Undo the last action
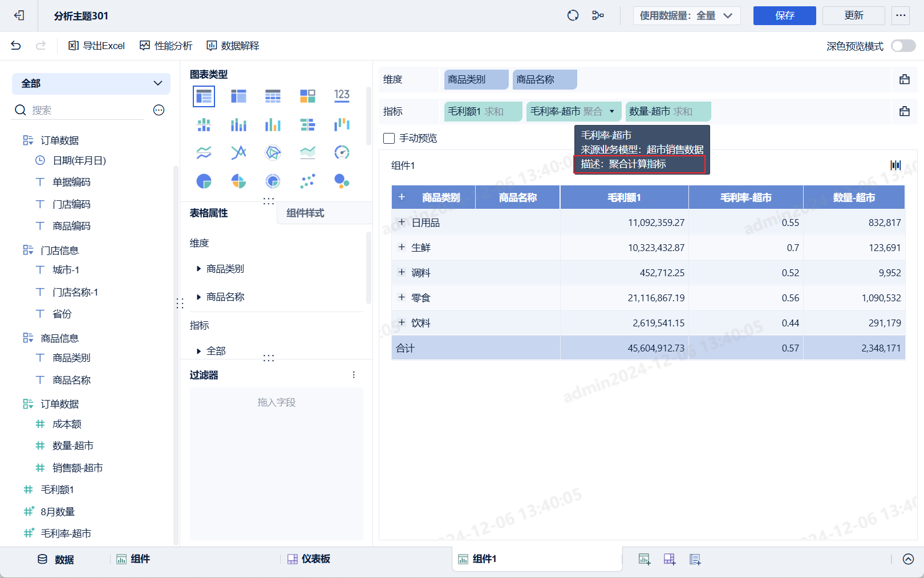The width and height of the screenshot is (924, 578). (x=16, y=46)
